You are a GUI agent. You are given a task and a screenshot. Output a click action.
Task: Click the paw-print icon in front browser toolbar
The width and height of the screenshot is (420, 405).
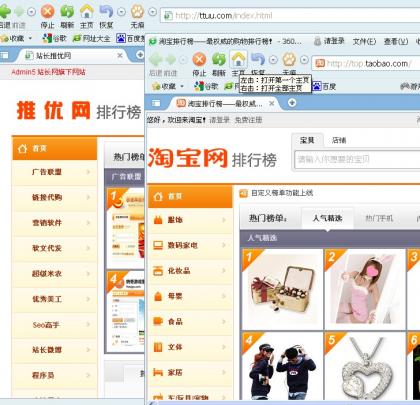point(289,60)
